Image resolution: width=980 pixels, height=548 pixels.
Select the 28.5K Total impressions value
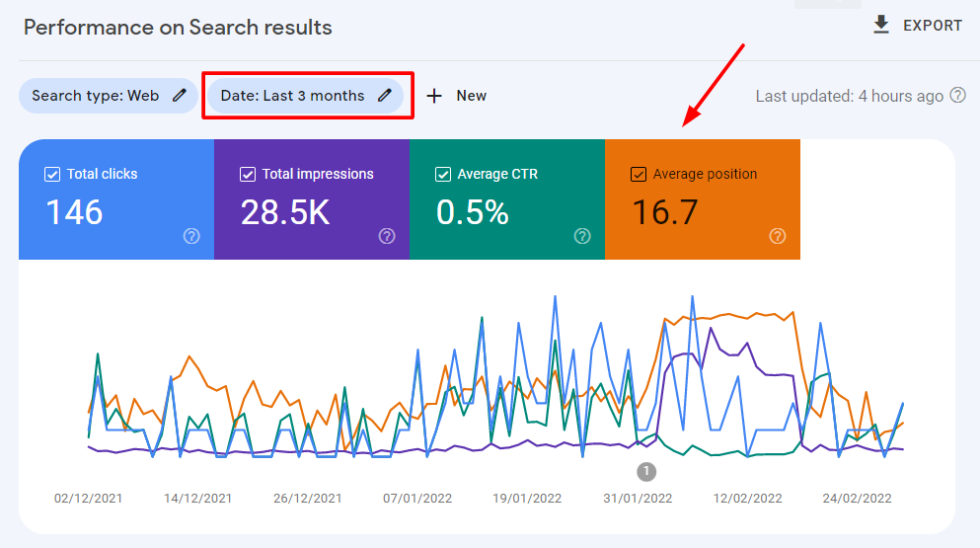285,212
